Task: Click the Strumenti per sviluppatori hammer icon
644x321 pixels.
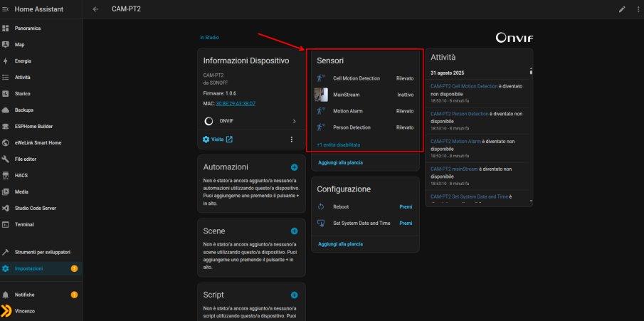Action: click(x=6, y=252)
